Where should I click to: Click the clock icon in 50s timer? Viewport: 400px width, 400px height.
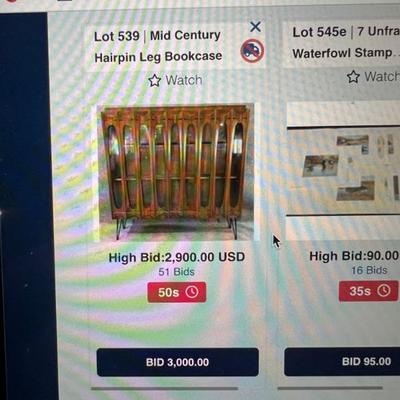coord(192,292)
